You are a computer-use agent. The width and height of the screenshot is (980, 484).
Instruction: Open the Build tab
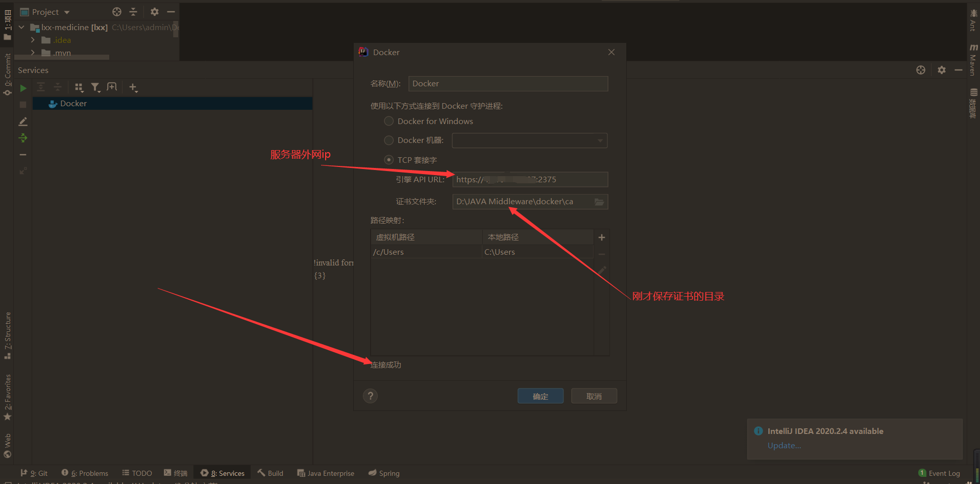pos(271,473)
